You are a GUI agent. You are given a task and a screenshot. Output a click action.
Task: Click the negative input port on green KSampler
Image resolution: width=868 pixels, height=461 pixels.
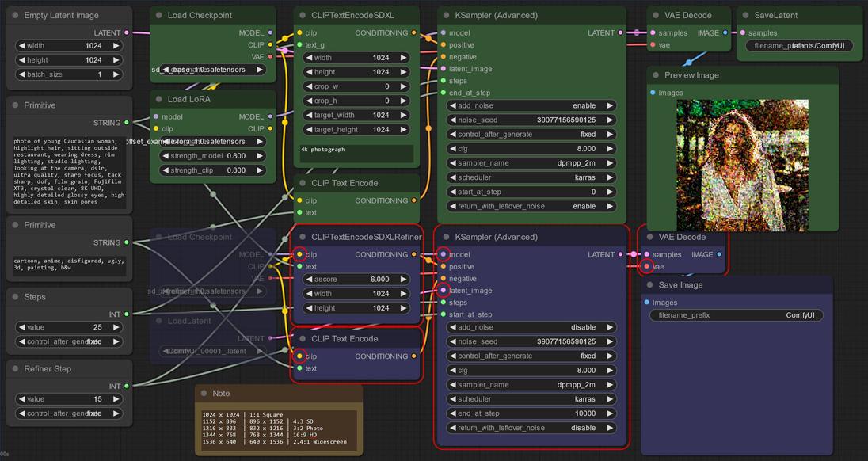(443, 57)
